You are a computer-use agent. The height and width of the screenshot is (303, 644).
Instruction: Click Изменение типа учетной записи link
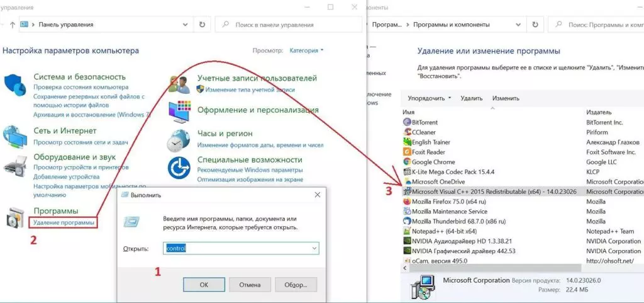click(250, 89)
